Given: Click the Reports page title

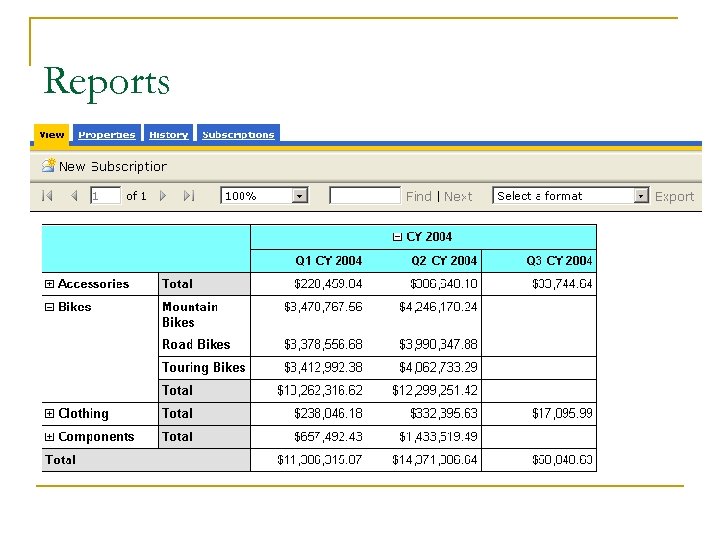Looking at the screenshot, I should (x=107, y=83).
